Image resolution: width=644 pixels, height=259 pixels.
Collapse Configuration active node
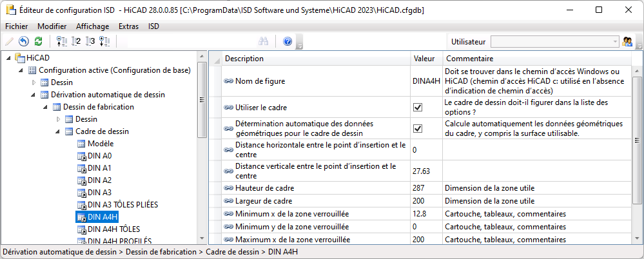pyautogui.click(x=21, y=70)
